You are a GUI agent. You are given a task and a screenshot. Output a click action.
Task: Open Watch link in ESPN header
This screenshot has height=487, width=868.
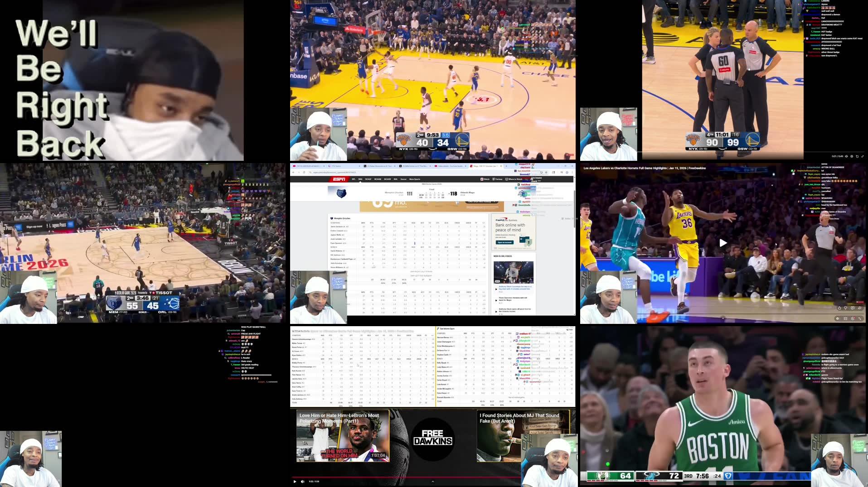[x=485, y=179]
